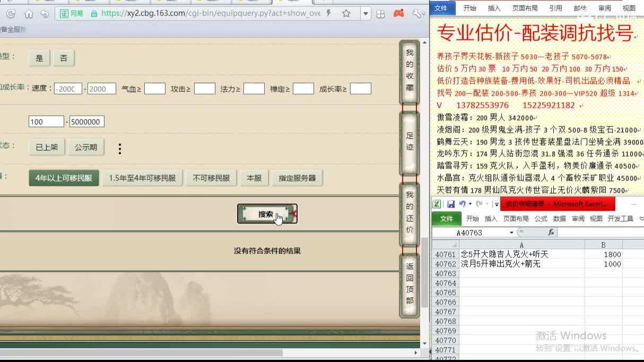
Task: Click Excel cell with value 1800
Action: click(x=604, y=254)
